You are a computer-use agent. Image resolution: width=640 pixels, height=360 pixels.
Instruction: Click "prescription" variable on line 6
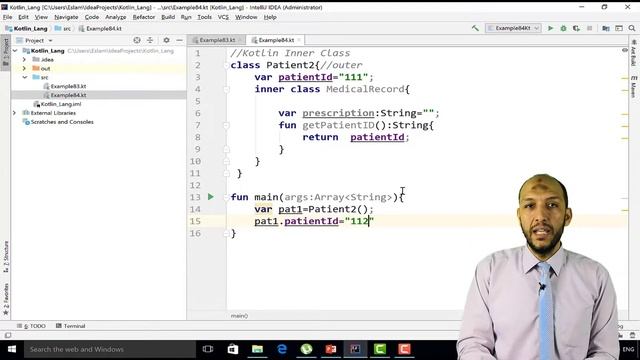[338, 113]
